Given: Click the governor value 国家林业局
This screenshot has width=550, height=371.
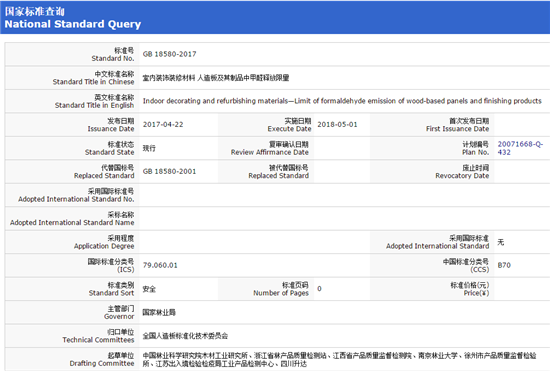Looking at the screenshot, I should click(159, 312).
